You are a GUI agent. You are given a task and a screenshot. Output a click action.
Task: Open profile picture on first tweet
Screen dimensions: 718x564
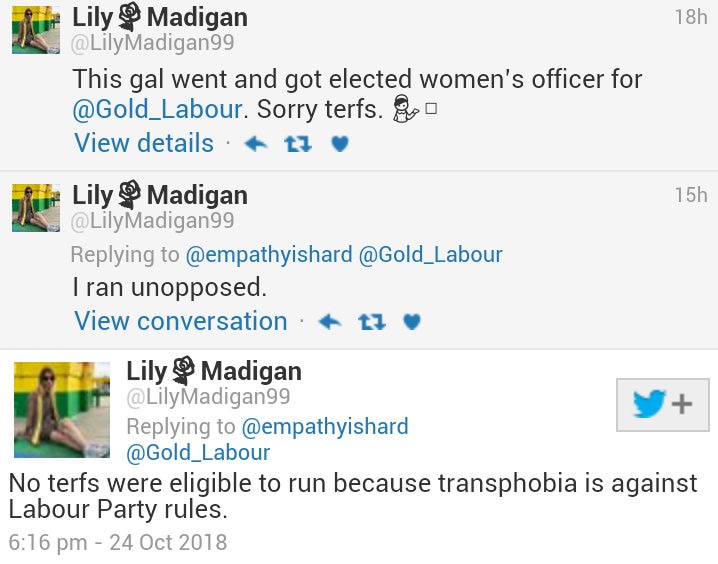click(36, 30)
